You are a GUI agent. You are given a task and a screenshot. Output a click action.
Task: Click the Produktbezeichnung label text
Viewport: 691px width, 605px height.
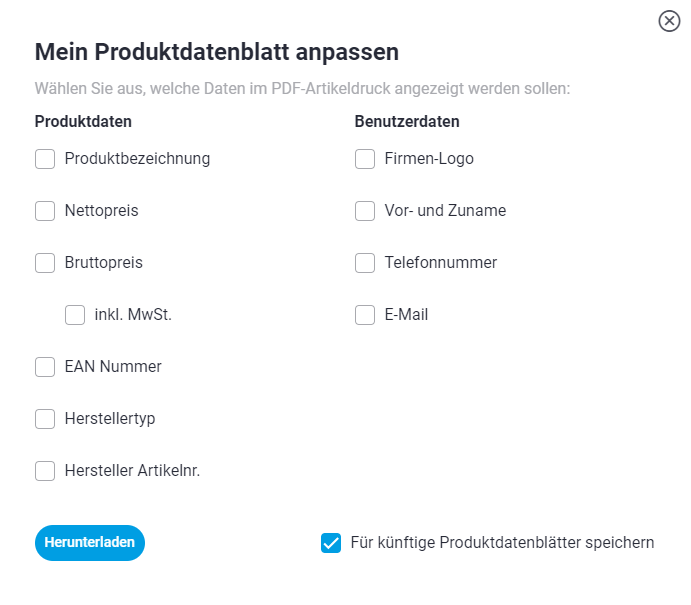[x=137, y=159]
